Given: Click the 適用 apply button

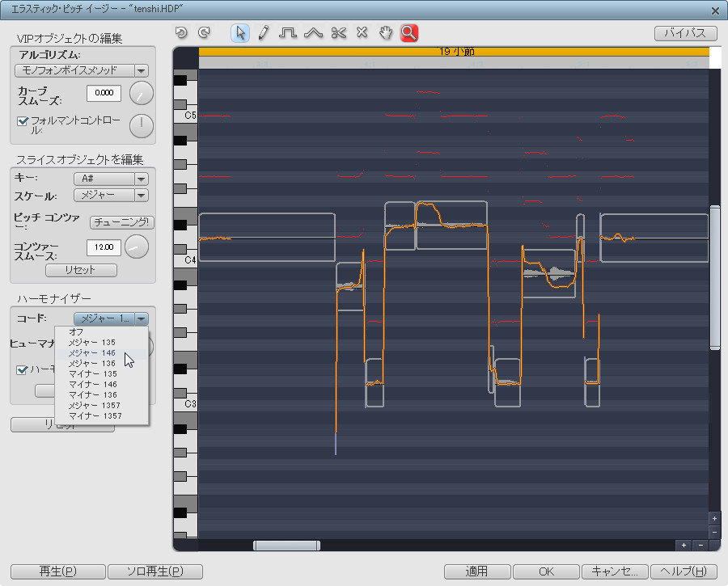Looking at the screenshot, I should (x=477, y=571).
